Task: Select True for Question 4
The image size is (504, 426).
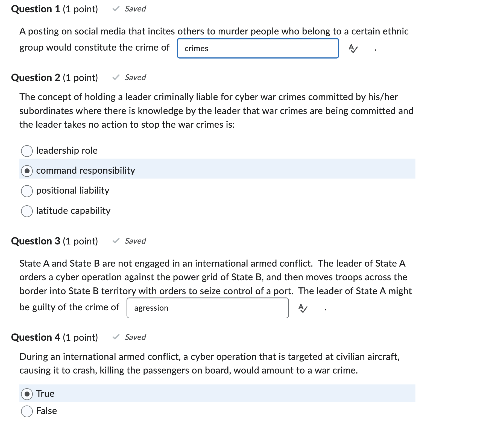Action: pos(27,393)
